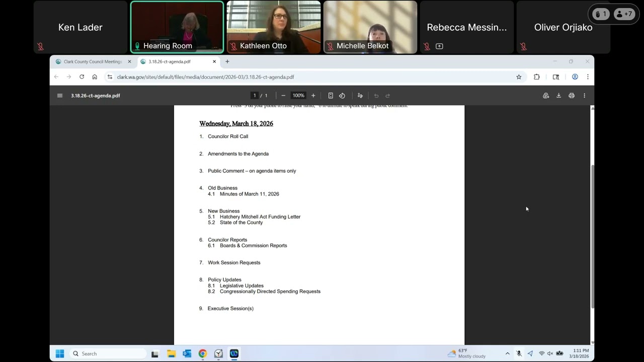The image size is (644, 362).
Task: Rotate the PDF counterclockwise
Action: (x=342, y=96)
